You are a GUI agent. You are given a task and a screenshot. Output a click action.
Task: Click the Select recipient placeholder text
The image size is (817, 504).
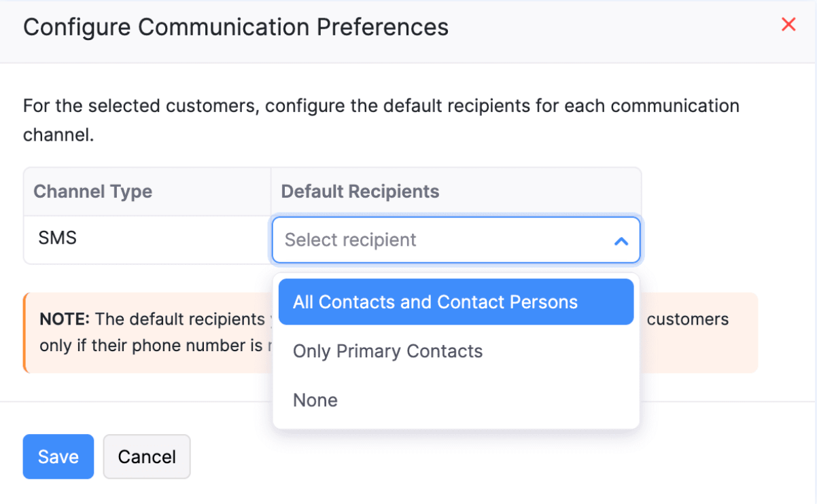pos(351,240)
